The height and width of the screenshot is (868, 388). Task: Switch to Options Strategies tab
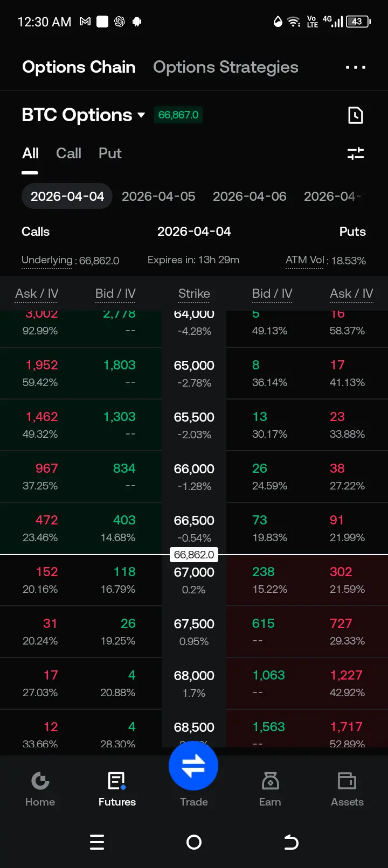pyautogui.click(x=226, y=67)
